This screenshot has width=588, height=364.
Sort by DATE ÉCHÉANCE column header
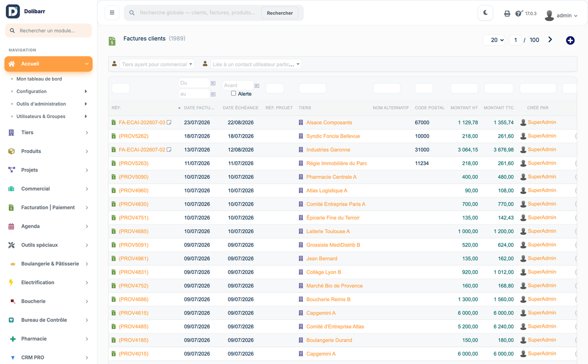(x=240, y=108)
